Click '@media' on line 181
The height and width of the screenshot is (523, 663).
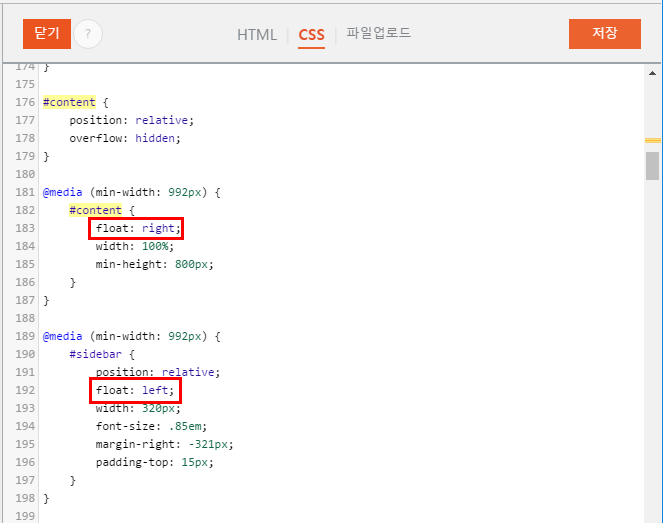click(63, 192)
